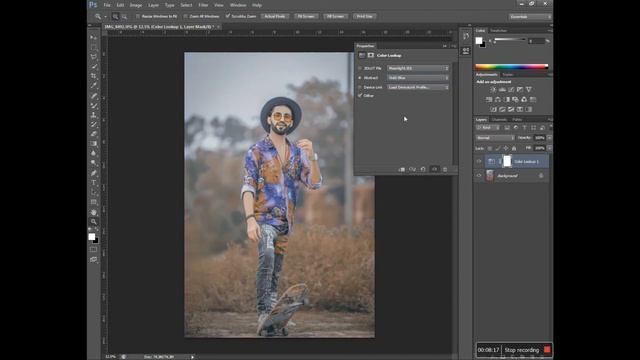Select the 3DLUT File radio option
Screen dimensions: 640x360
360,68
